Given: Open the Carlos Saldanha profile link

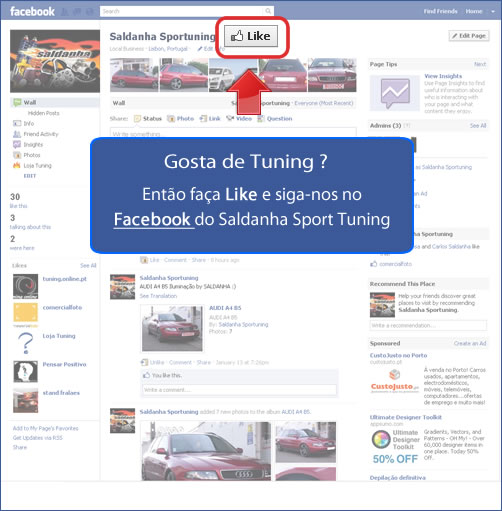Looking at the screenshot, I should pyautogui.click(x=452, y=247).
